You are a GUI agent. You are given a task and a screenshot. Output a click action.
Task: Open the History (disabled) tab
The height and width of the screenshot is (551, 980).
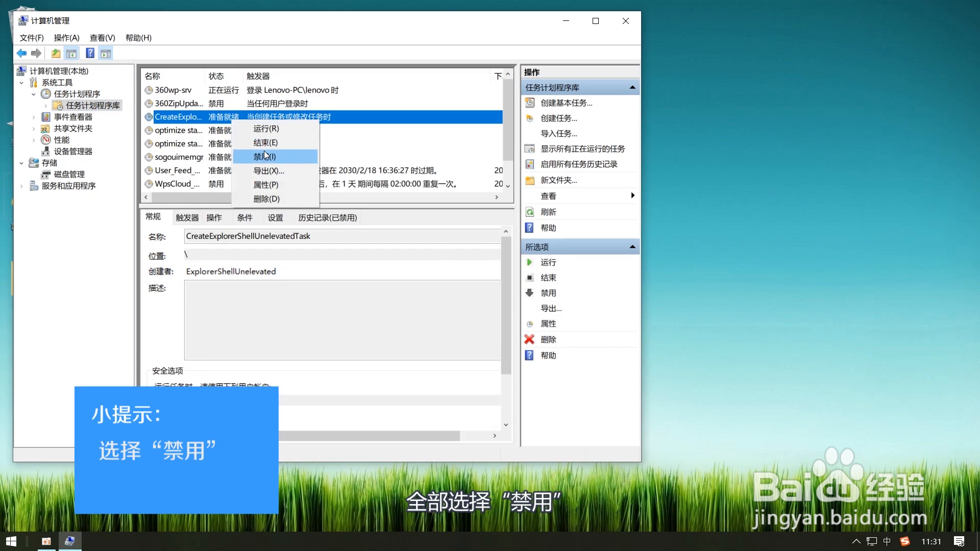[x=327, y=218]
